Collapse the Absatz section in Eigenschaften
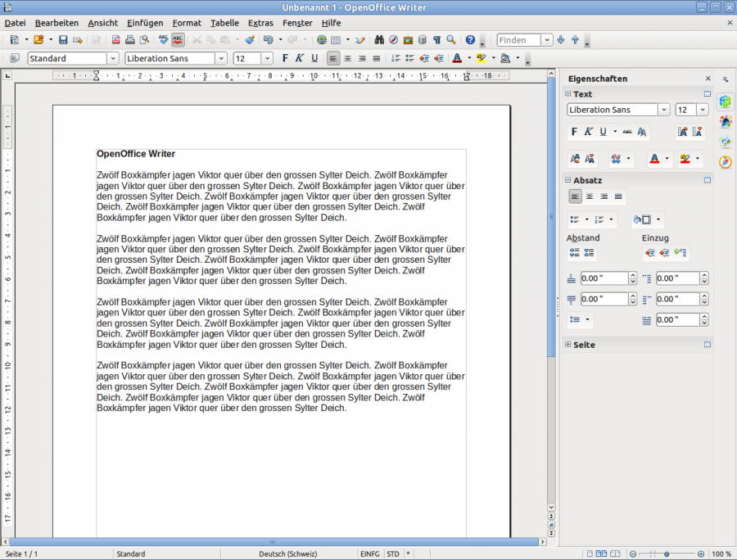Viewport: 737px width, 560px height. [567, 180]
